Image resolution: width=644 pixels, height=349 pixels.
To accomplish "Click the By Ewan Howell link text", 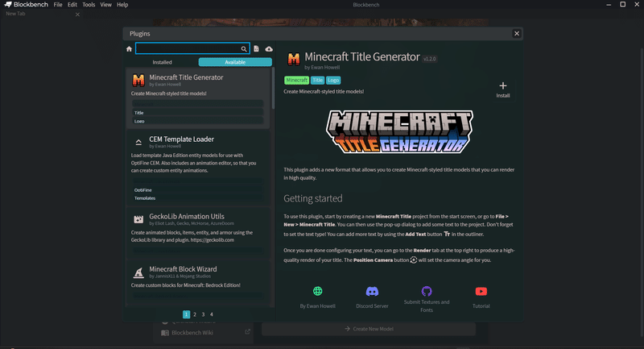I will (317, 306).
